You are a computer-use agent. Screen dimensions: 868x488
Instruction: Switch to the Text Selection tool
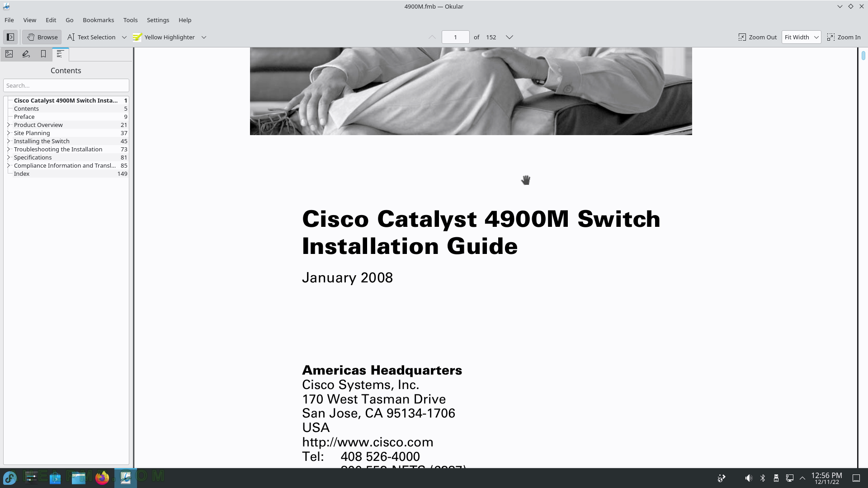coord(91,37)
